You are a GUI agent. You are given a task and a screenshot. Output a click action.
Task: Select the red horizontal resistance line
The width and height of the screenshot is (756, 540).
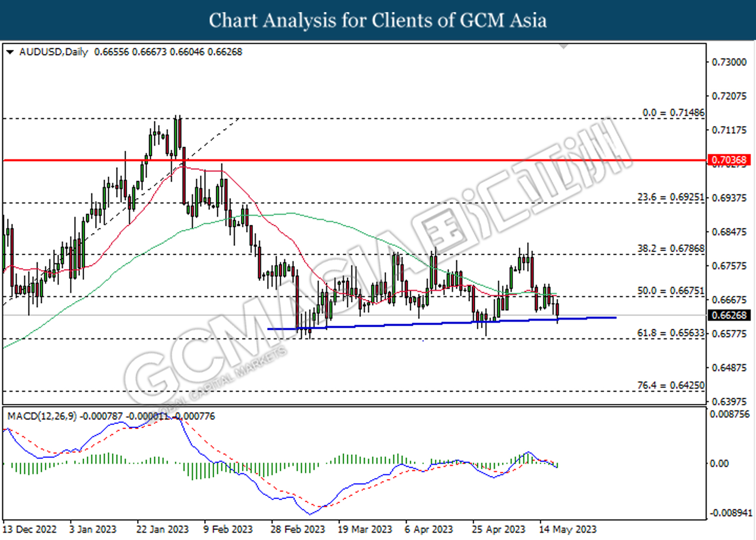(x=353, y=160)
